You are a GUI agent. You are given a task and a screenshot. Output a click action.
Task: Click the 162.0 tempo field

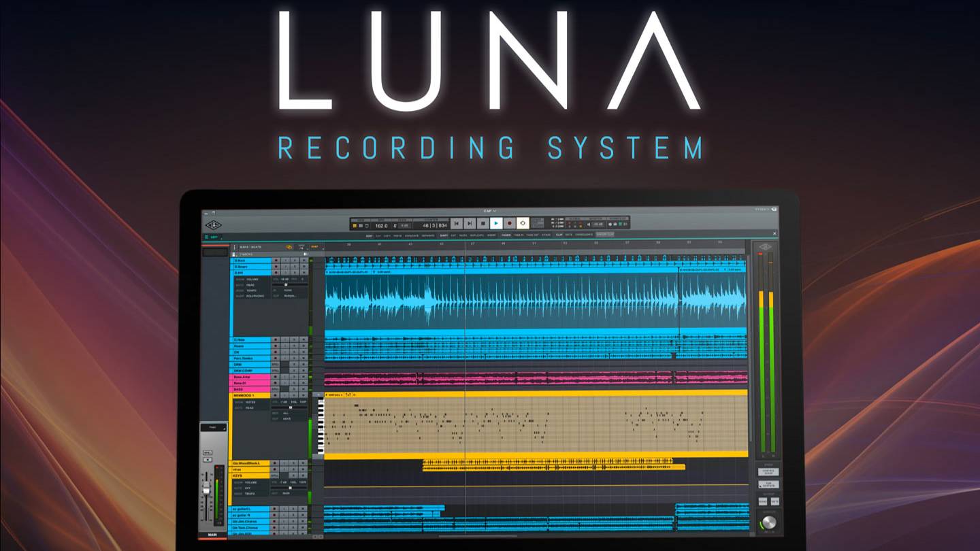(381, 225)
